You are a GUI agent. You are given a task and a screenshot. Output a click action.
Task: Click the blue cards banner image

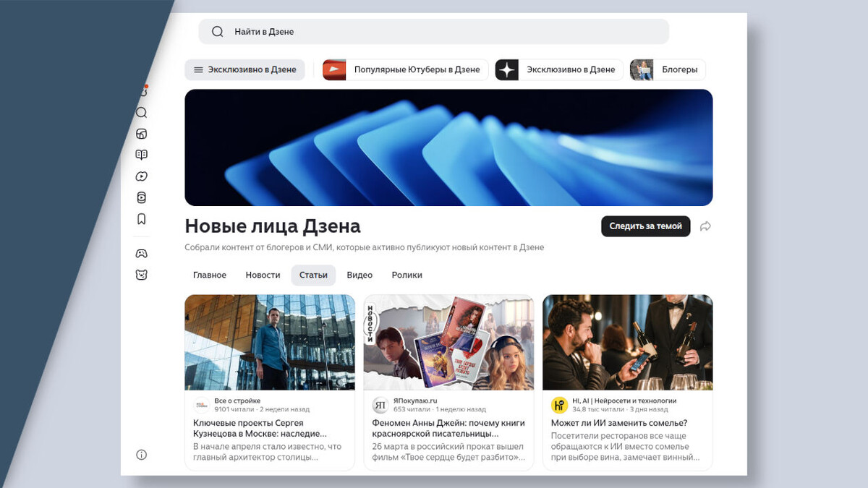pos(448,147)
